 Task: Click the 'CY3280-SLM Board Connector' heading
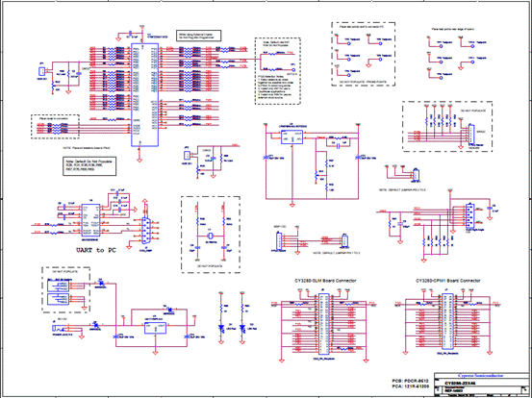[325, 281]
